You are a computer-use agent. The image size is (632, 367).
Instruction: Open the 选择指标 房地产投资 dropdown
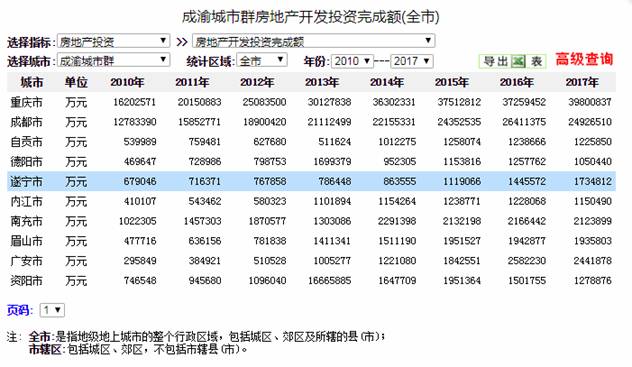(x=113, y=41)
